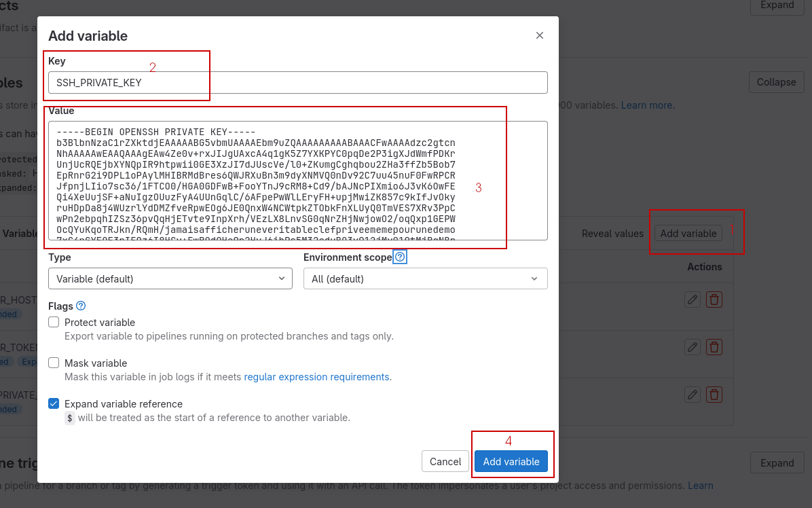Close the Add variable dialog
The height and width of the screenshot is (508, 812).
(540, 35)
